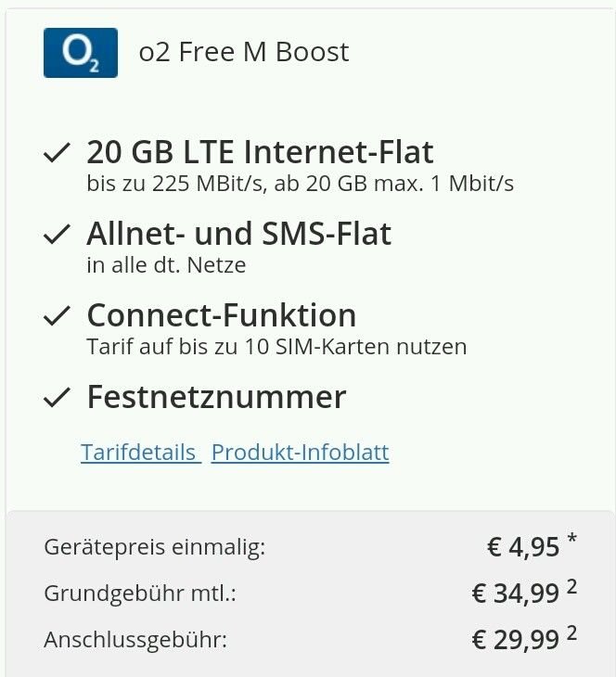Click footnote 2 beside € 29,99
Image resolution: width=616 pixels, height=677 pixels.
pyautogui.click(x=571, y=633)
